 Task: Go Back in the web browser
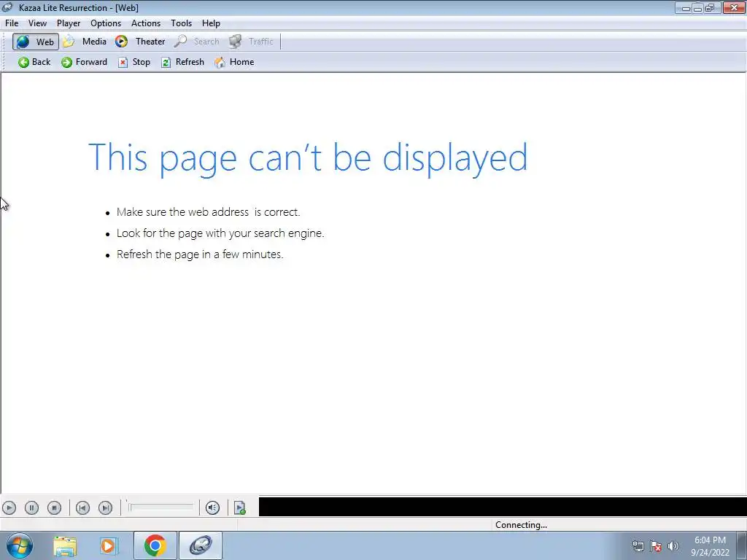point(34,62)
